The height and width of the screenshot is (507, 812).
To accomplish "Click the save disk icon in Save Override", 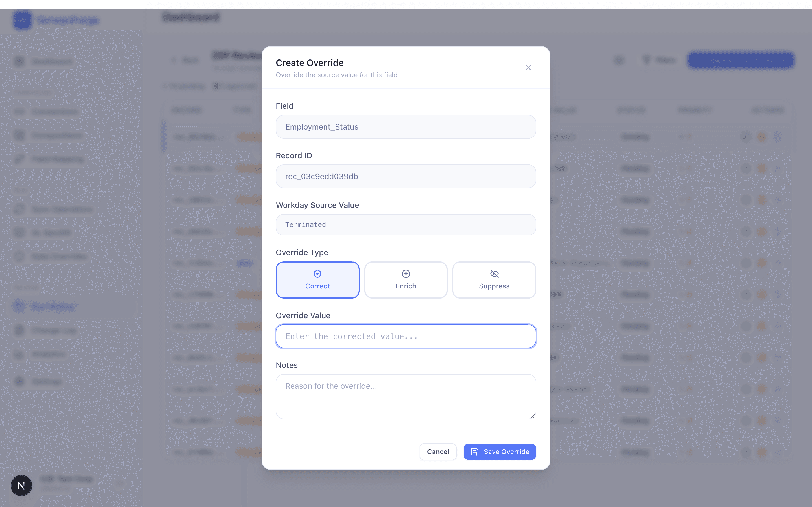I will pos(474,452).
